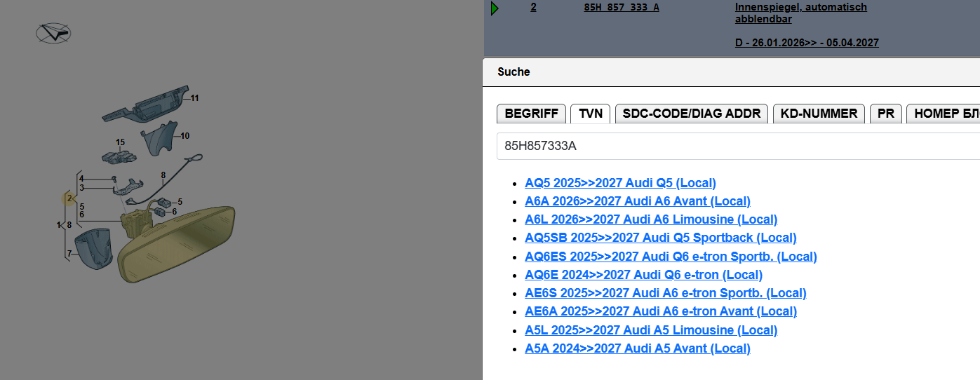The height and width of the screenshot is (380, 980).
Task: Open the AQ6ES Audi Q6 e-tron Sportb. link
Action: [671, 257]
